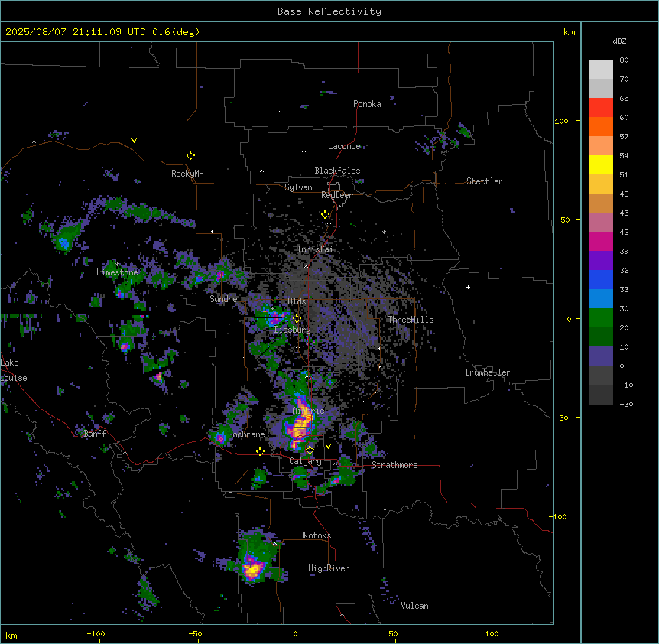Click the Innisfail city label
The width and height of the screenshot is (659, 644).
click(317, 249)
